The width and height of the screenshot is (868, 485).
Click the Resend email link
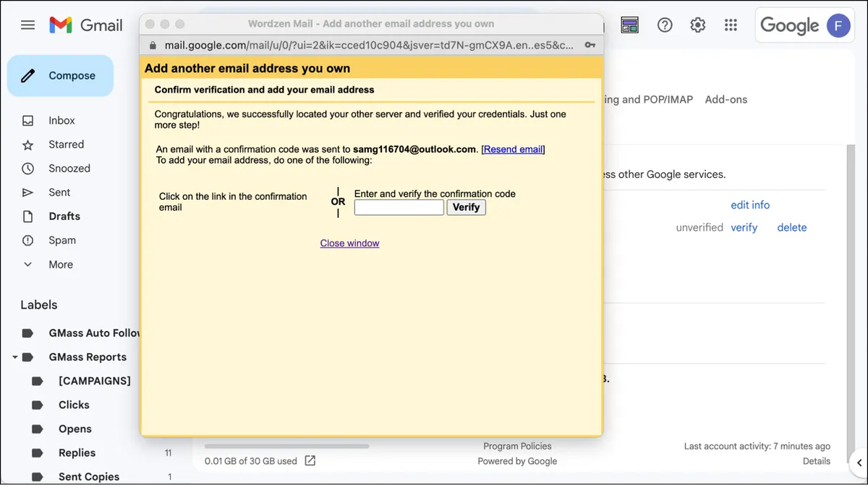pos(513,150)
